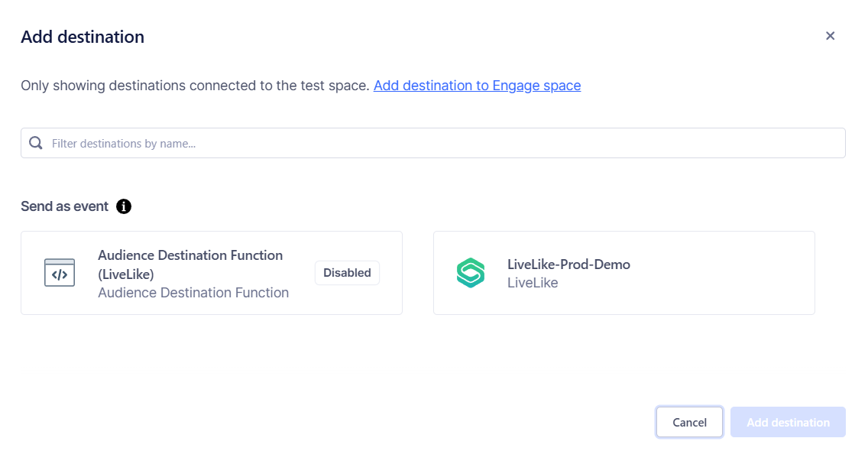This screenshot has width=868, height=464.
Task: Select the LiveLike-Prod-Demo destination title
Action: tap(568, 264)
